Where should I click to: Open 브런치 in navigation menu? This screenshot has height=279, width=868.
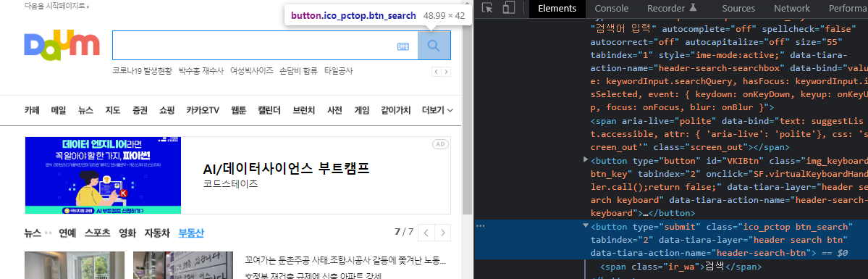304,110
